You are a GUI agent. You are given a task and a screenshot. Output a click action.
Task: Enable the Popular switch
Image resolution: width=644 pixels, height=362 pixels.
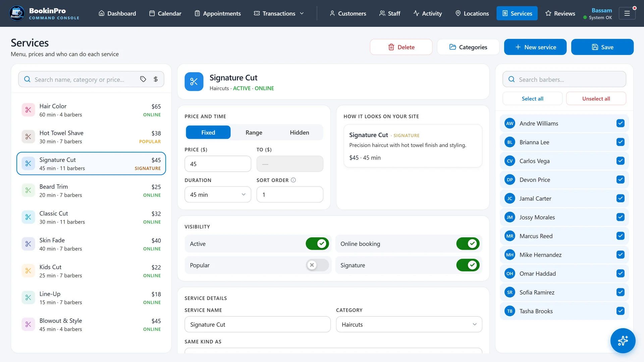317,265
